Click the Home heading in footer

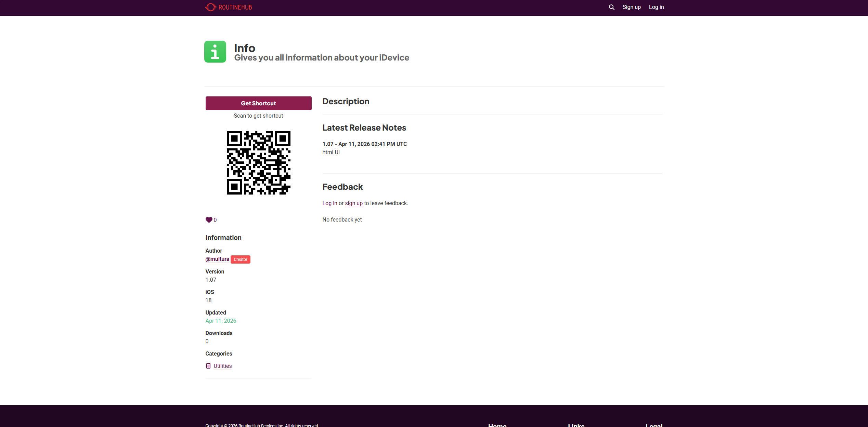click(x=497, y=425)
